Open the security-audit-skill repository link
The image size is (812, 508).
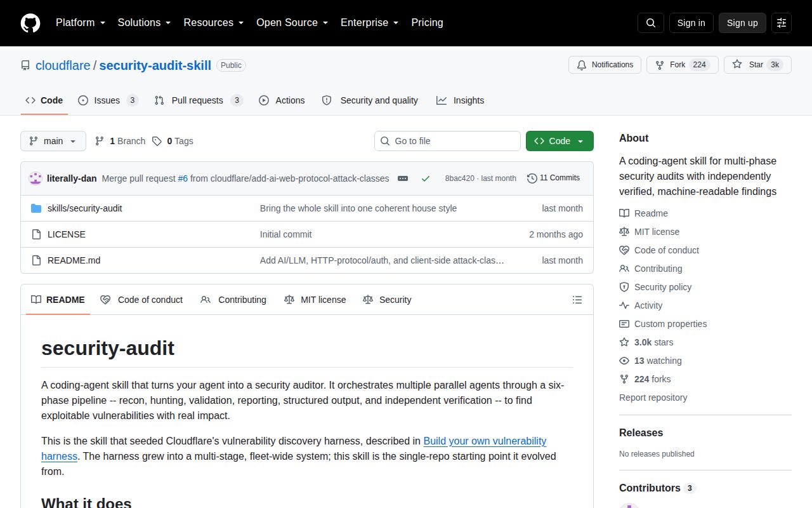[155, 65]
